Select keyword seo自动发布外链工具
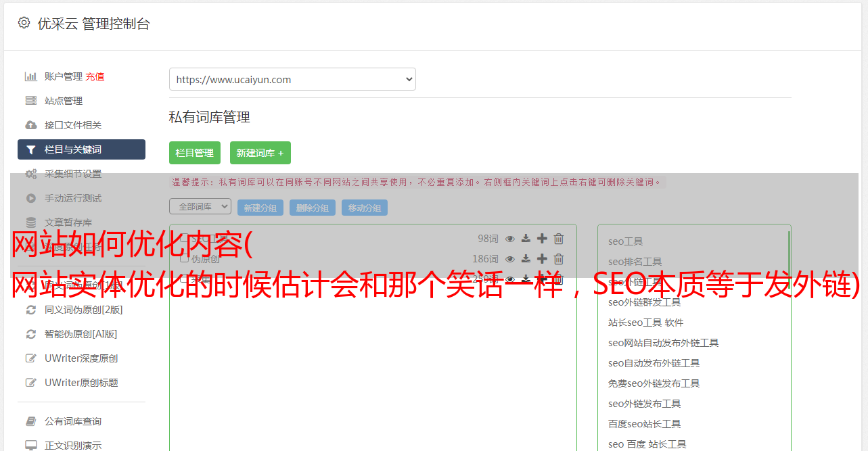868x451 pixels. 654,363
